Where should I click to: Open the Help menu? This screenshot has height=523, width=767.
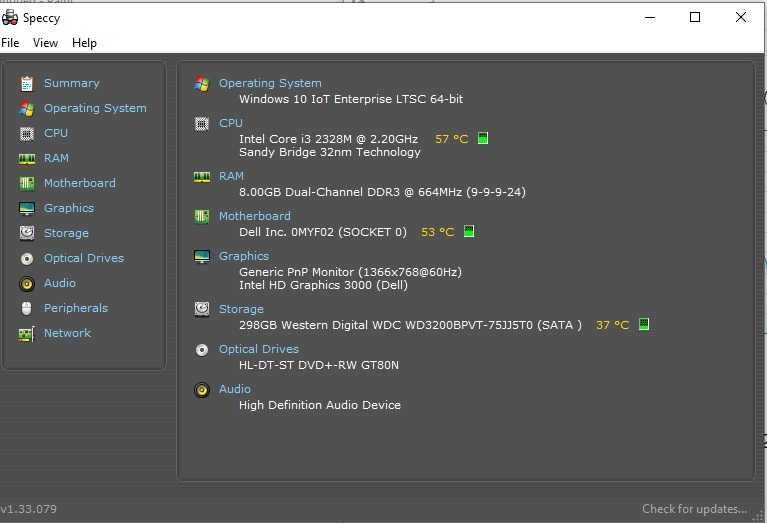(x=84, y=43)
